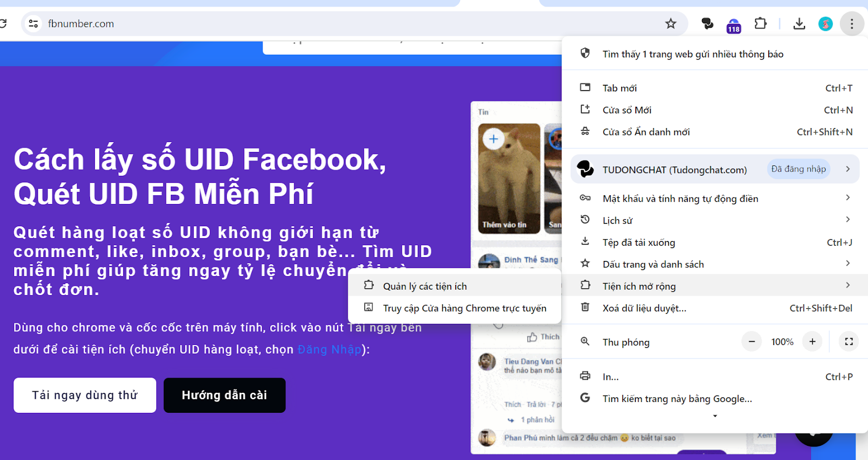Choose 'Xoá dữ liệu duyệt...' entry
This screenshot has height=460, width=868.
(x=715, y=308)
